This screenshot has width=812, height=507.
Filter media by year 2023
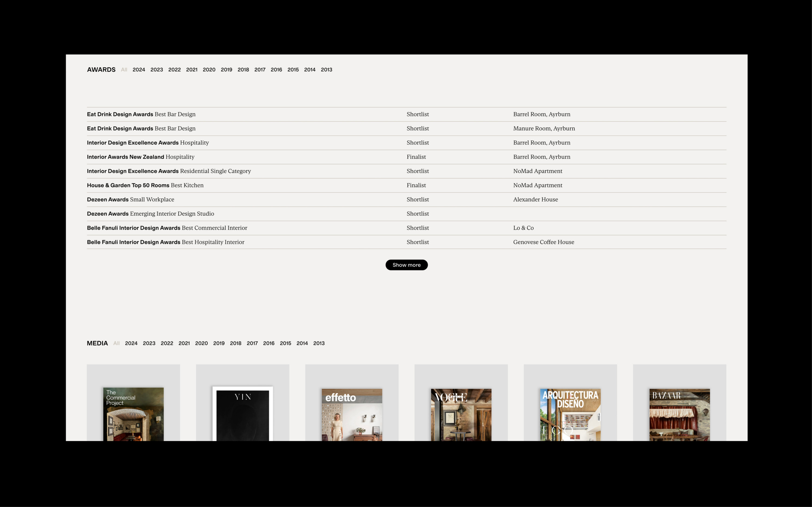click(x=149, y=343)
